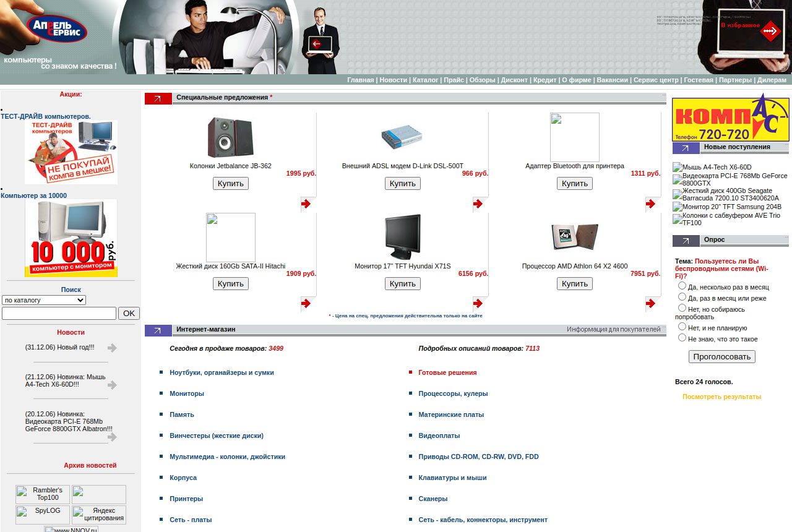Screen dimensions: 792x532
Task: Click the Апрель Сервис logo
Action: (56, 28)
